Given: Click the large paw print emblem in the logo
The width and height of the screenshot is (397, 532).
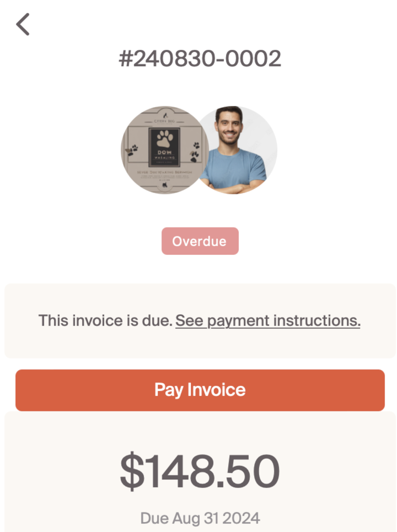Looking at the screenshot, I should (x=165, y=139).
